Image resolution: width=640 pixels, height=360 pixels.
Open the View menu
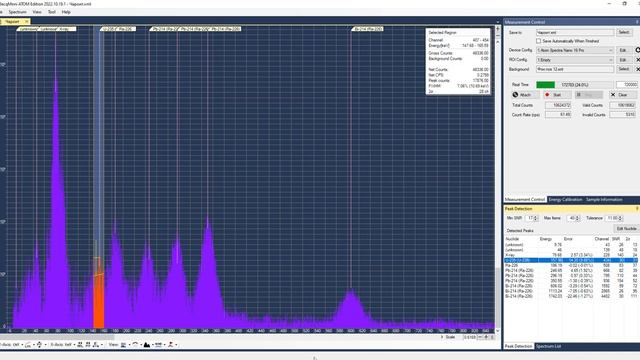tap(37, 12)
